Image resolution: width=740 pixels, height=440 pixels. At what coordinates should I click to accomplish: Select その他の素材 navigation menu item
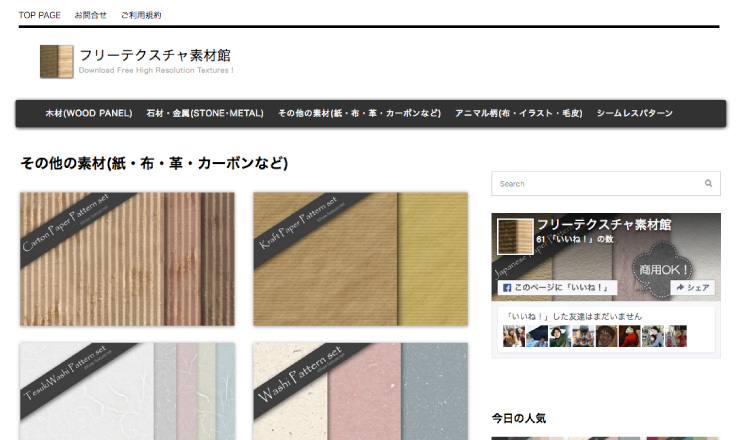(x=359, y=113)
